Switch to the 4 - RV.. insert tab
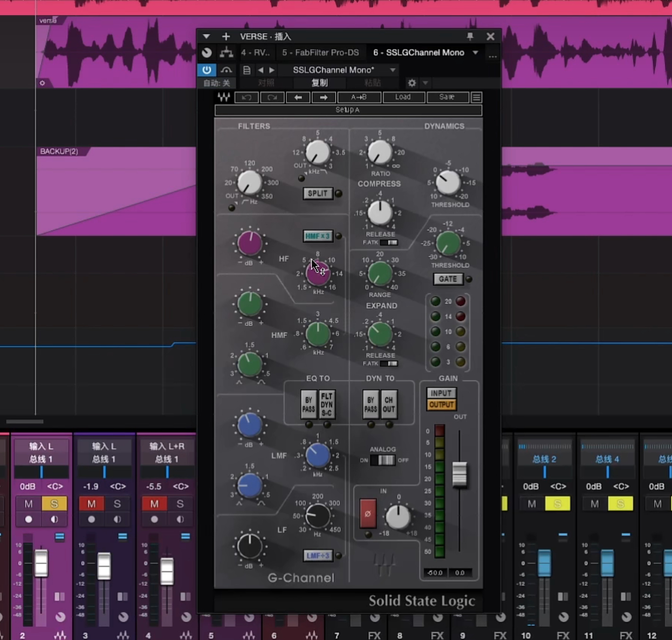672x640 pixels. (x=255, y=52)
